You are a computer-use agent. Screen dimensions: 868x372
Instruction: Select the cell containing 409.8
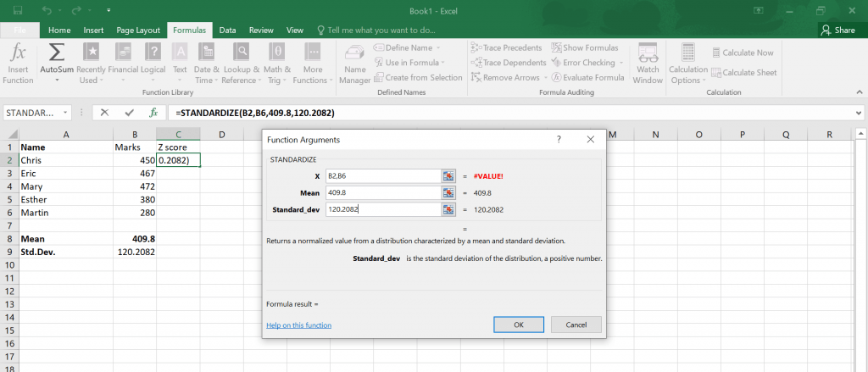click(135, 239)
